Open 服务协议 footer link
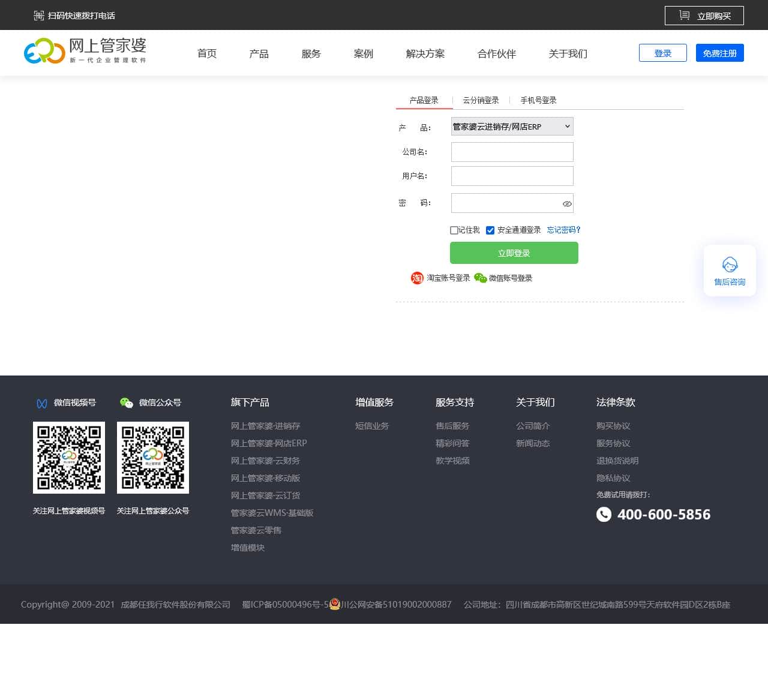 pos(613,443)
